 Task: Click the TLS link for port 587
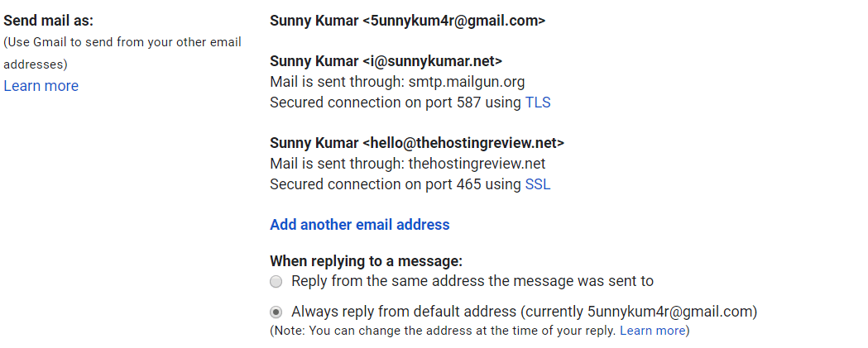[538, 102]
